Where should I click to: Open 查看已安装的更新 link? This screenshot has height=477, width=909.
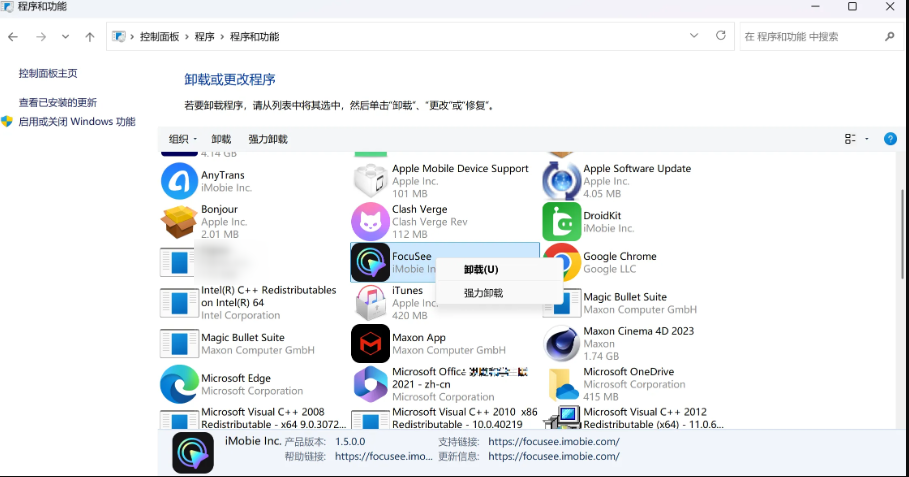pyautogui.click(x=57, y=103)
